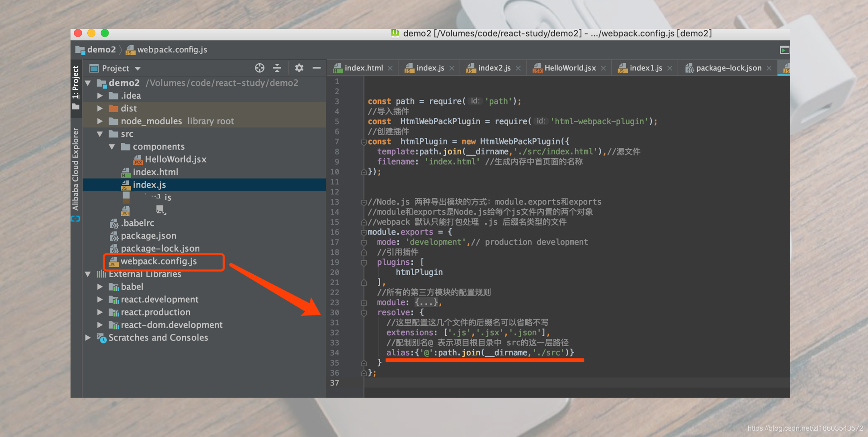
Task: Click line number 37 in the gutter
Action: 335,383
